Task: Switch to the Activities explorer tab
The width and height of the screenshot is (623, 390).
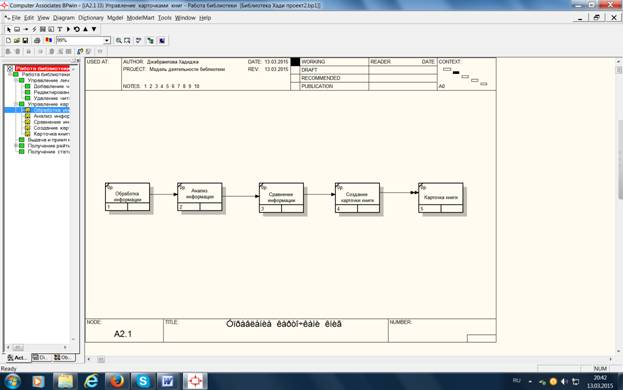Action: [17, 357]
